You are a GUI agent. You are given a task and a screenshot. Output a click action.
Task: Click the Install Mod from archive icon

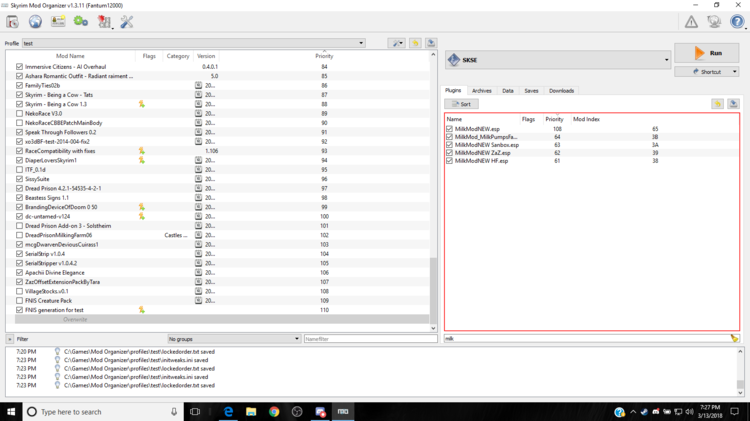pyautogui.click(x=12, y=22)
